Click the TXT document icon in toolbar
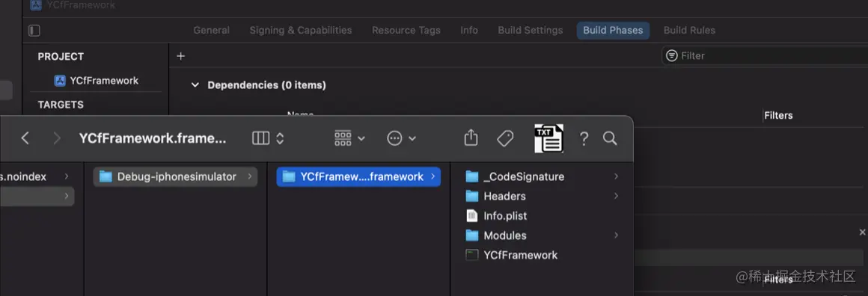Viewport: 868px width, 296px height. click(x=548, y=138)
